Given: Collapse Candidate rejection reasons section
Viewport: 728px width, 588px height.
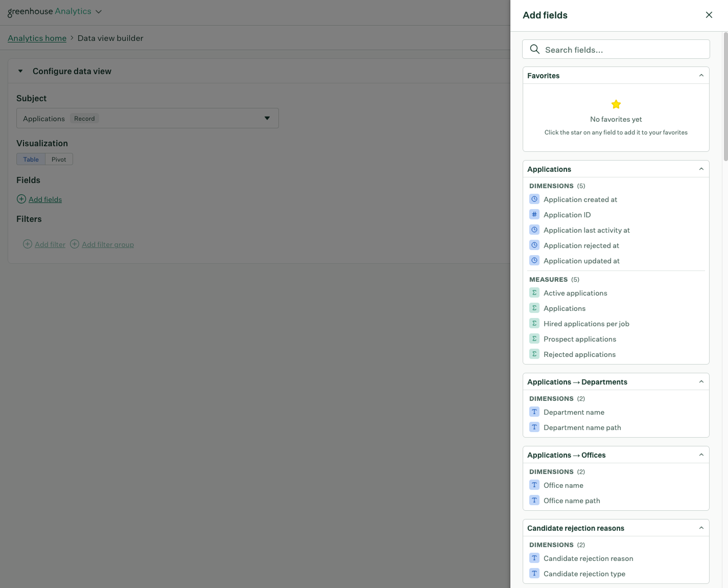Looking at the screenshot, I should [x=701, y=528].
